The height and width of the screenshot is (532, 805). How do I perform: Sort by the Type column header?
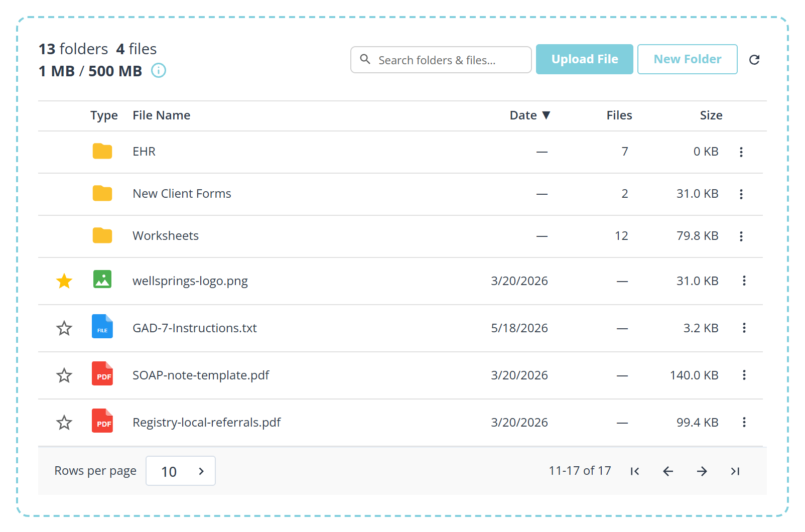coord(104,116)
